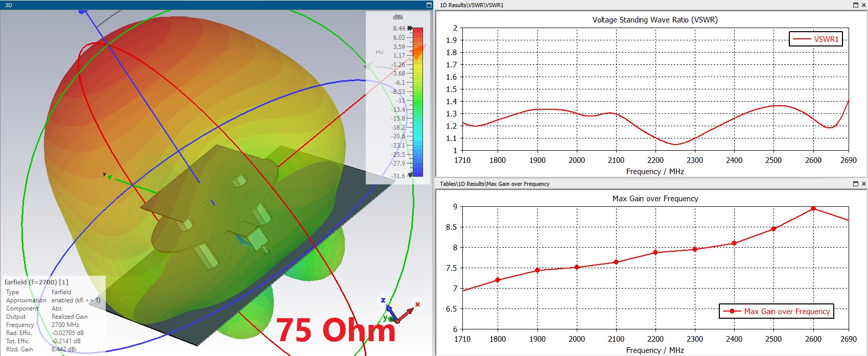Image resolution: width=868 pixels, height=356 pixels.
Task: Click the 8.44 maximum value on color scale
Action: click(399, 29)
